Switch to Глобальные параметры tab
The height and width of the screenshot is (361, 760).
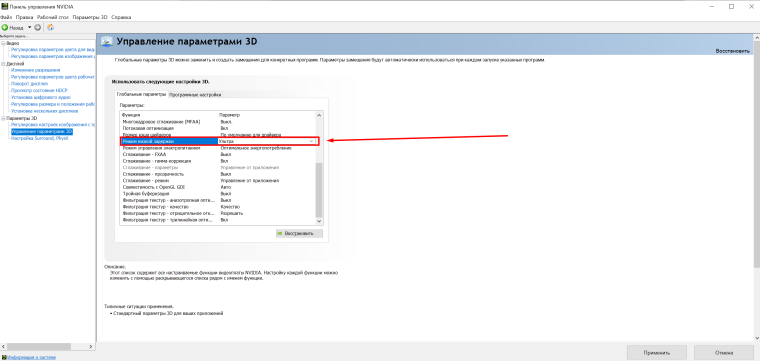point(141,94)
